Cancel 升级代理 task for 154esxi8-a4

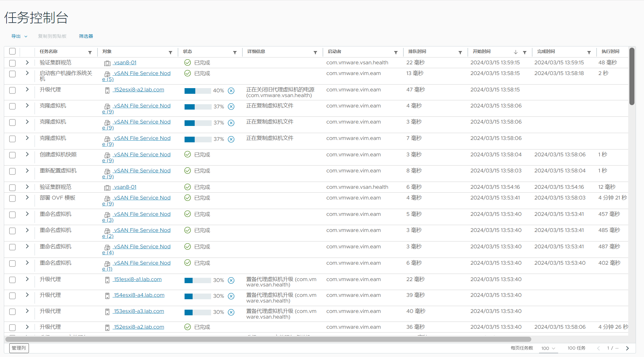231,296
